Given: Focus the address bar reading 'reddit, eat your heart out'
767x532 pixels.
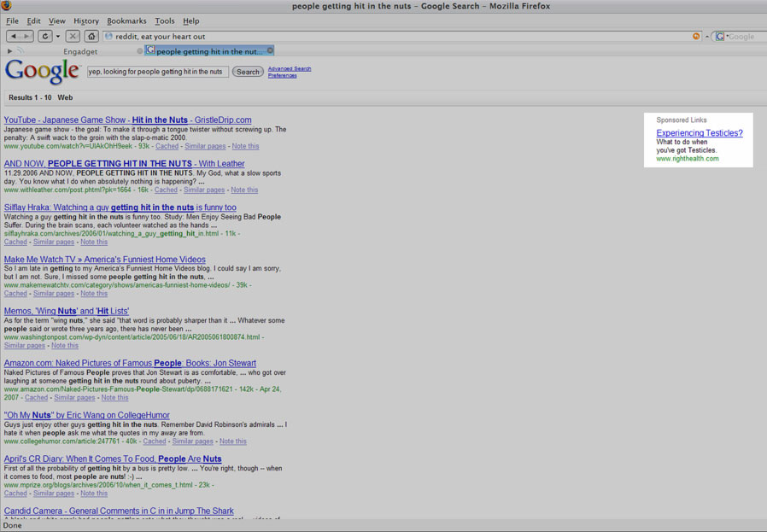Looking at the screenshot, I should pyautogui.click(x=401, y=36).
